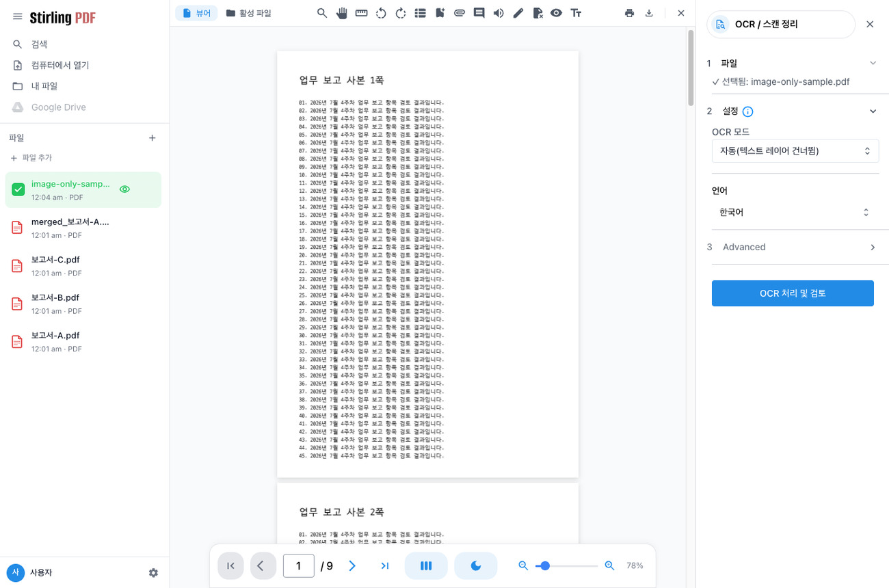
Task: Uncheck the image-only-sample file checkbox
Action: click(x=18, y=189)
